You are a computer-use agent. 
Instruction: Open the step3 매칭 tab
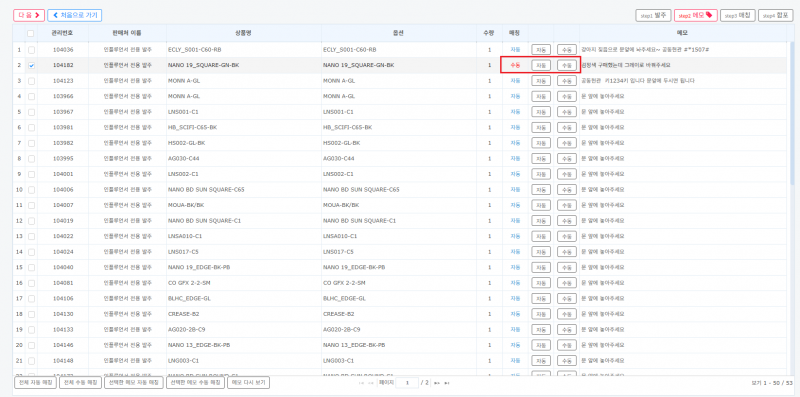738,15
